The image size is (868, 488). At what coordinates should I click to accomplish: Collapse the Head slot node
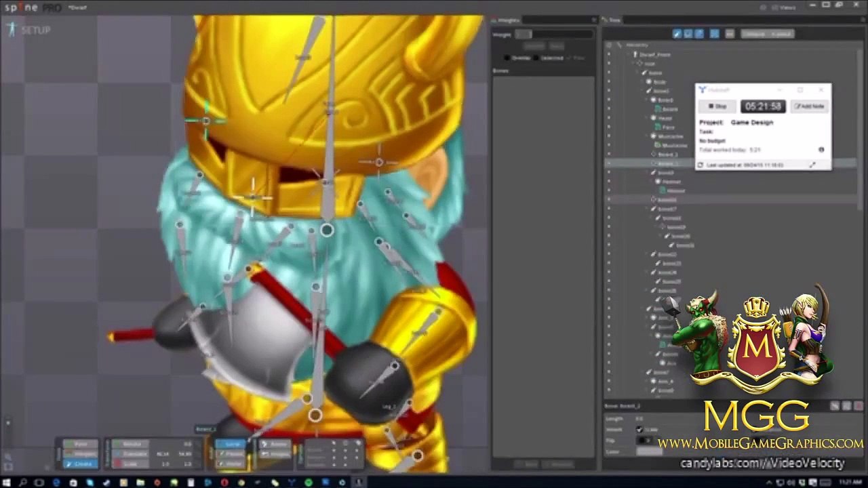point(648,118)
